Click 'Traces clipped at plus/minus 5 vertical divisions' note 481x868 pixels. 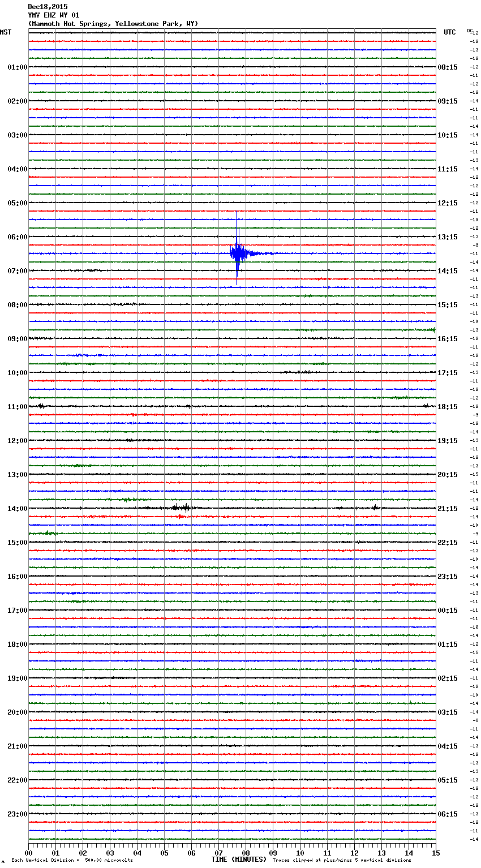click(342, 861)
